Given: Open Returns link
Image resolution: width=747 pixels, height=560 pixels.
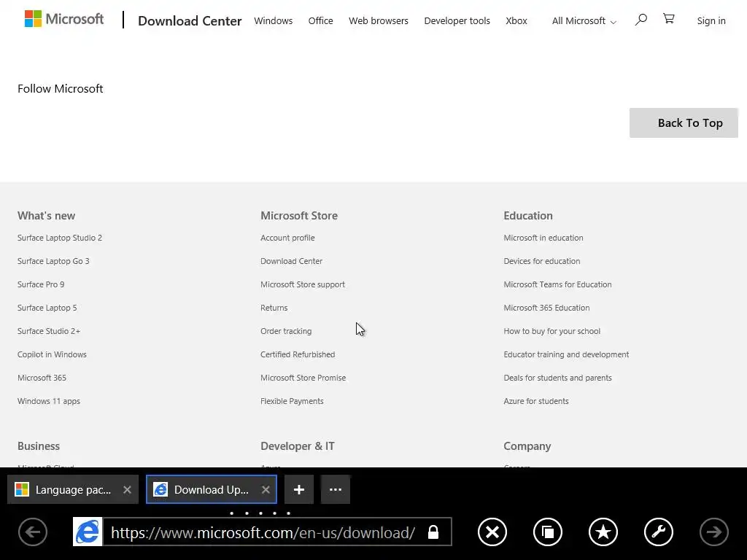Looking at the screenshot, I should tap(274, 308).
